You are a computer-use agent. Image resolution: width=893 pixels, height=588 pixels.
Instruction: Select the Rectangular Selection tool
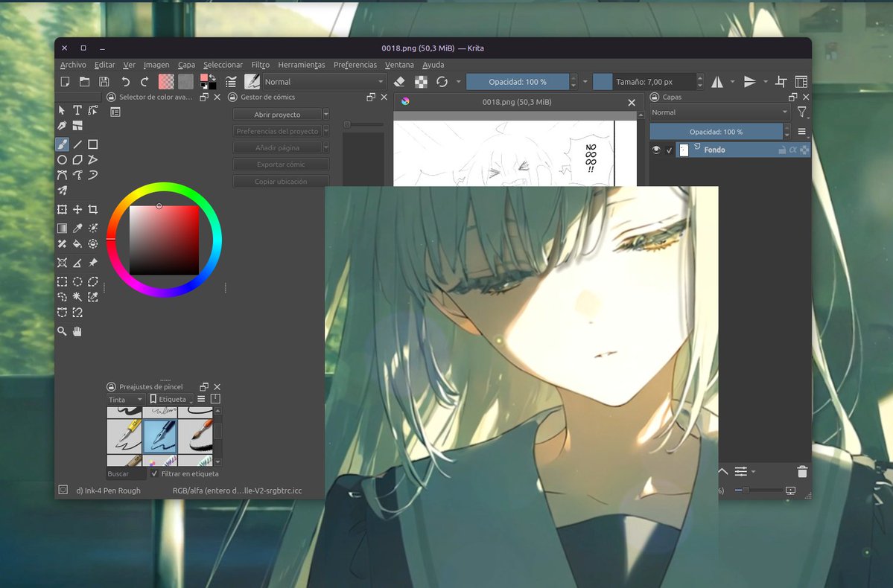click(x=62, y=281)
